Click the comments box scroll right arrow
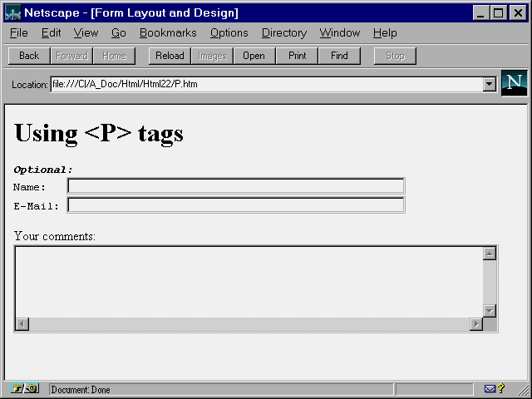This screenshot has width=532, height=399. point(476,324)
